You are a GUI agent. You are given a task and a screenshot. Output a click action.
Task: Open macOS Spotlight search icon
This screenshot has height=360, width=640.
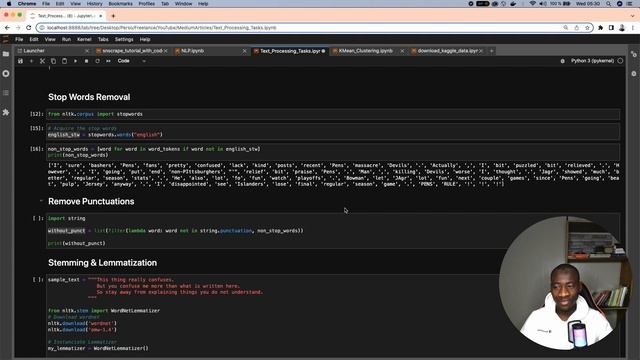[x=609, y=4]
